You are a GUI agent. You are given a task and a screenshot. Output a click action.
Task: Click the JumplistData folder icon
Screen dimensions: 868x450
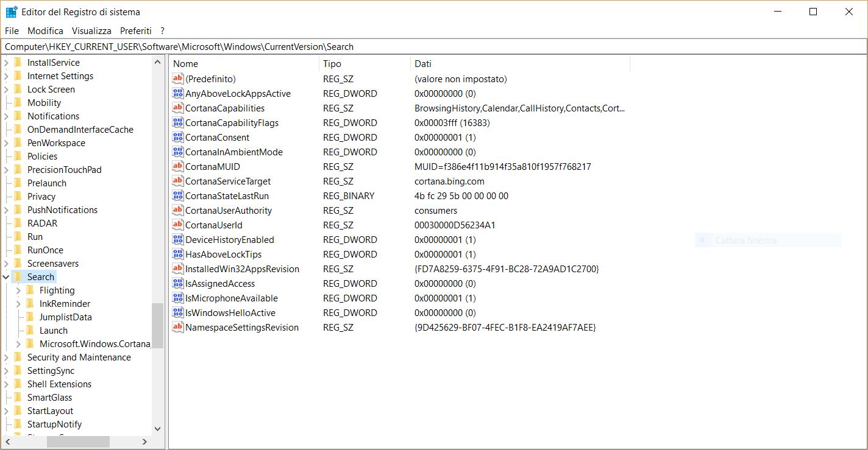[29, 317]
